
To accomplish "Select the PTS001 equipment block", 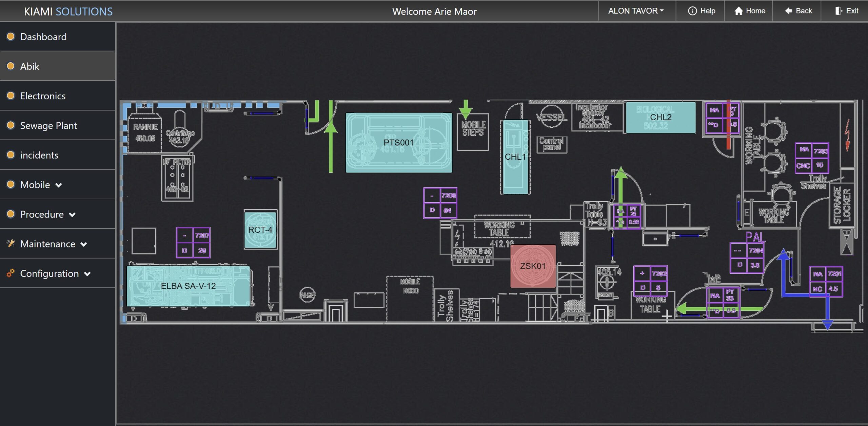I will tap(398, 143).
